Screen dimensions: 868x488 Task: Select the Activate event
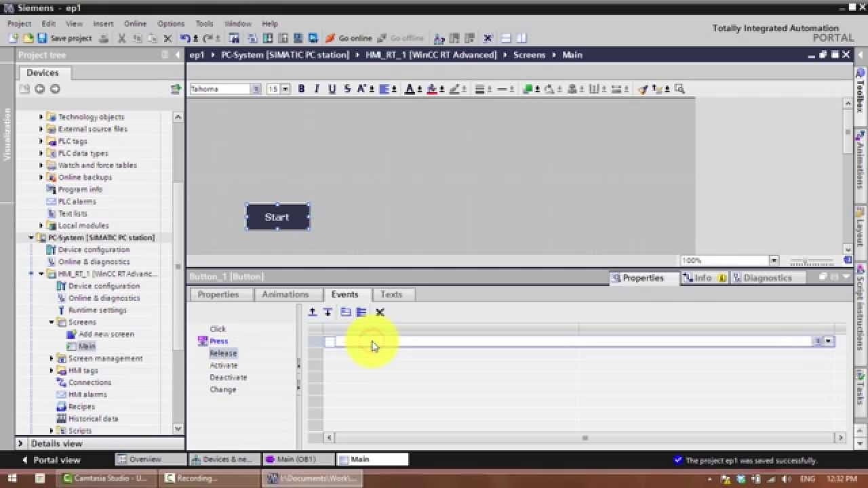pyautogui.click(x=224, y=365)
